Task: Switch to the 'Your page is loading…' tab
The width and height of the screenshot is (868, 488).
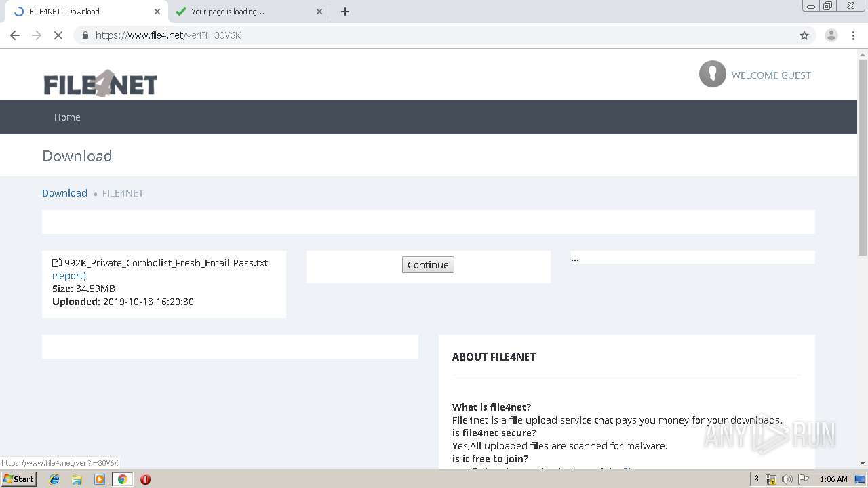Action: coord(248,12)
